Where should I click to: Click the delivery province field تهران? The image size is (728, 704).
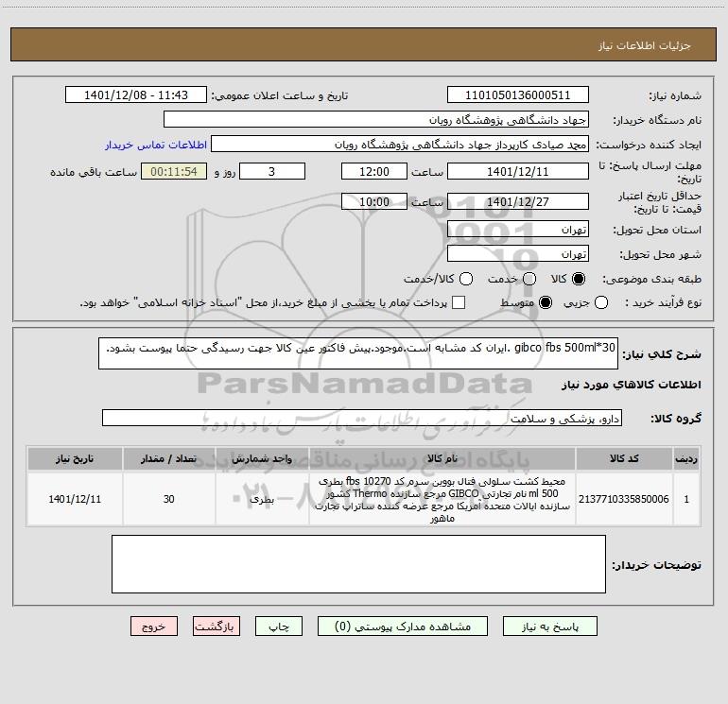(x=518, y=230)
